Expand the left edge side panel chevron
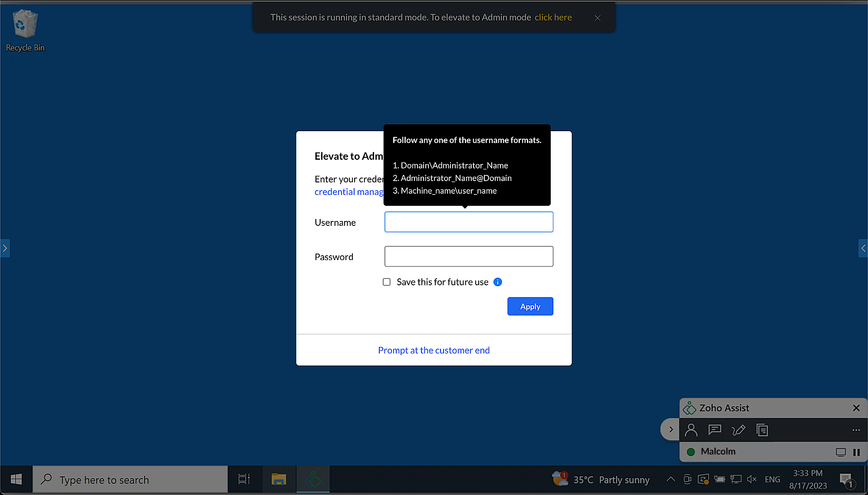 (x=5, y=248)
